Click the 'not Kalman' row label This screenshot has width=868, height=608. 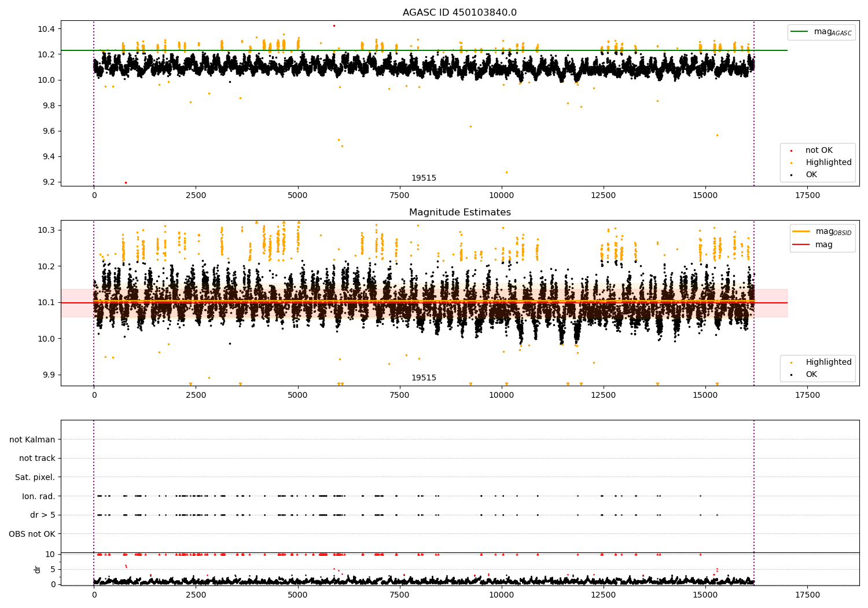(32, 439)
